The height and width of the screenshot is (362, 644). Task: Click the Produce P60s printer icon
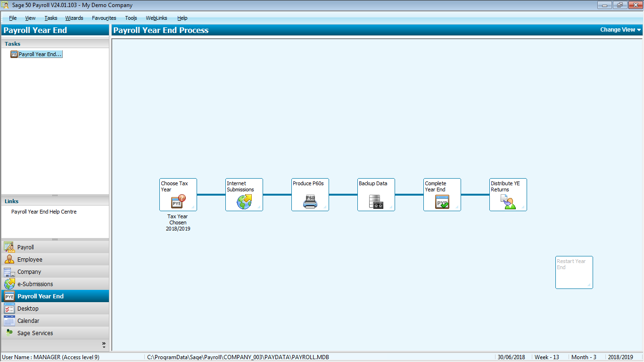pyautogui.click(x=310, y=202)
